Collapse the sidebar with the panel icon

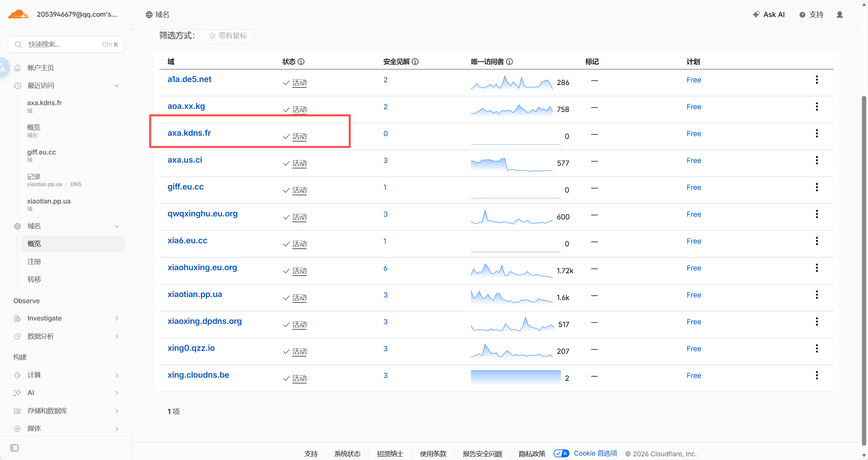[15, 448]
